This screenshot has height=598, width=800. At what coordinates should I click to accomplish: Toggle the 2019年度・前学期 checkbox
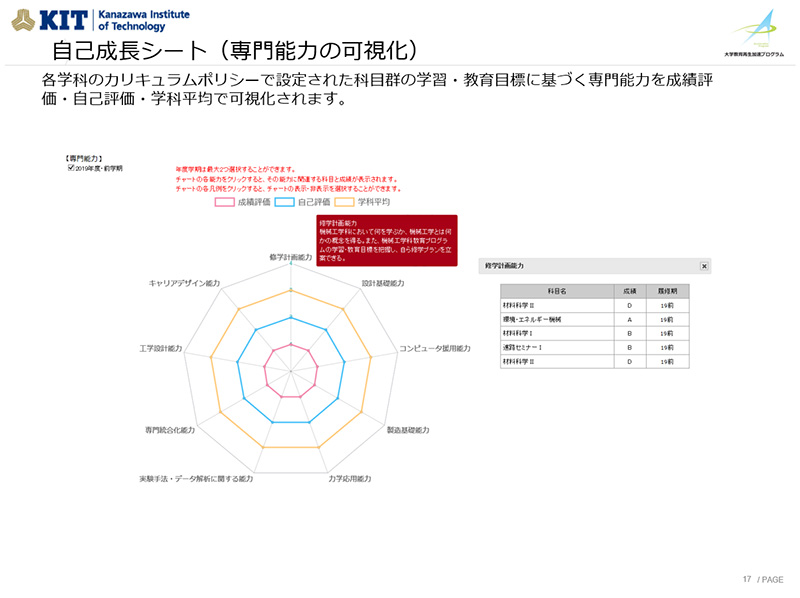click(71, 168)
